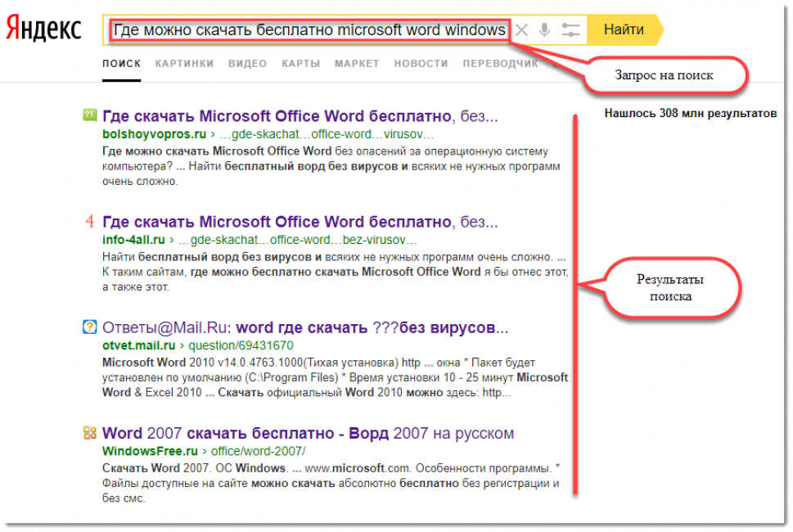Screen dimensions: 793x532
Task: Click the info-4all.ru green domain link
Action: (133, 240)
